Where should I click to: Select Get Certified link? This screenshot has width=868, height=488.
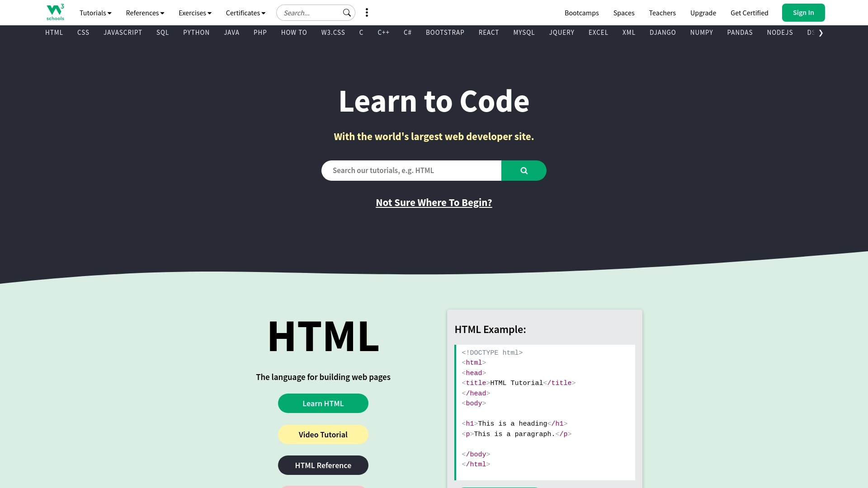(x=749, y=13)
